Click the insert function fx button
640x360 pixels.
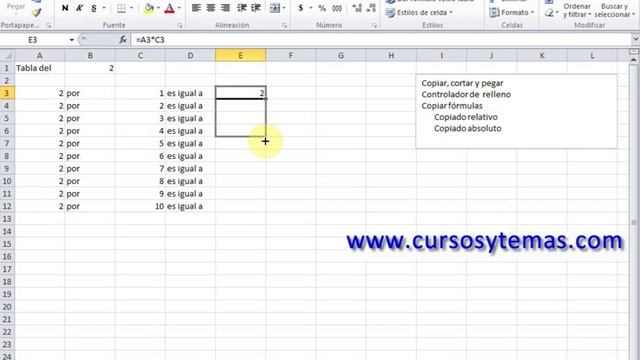pos(123,40)
